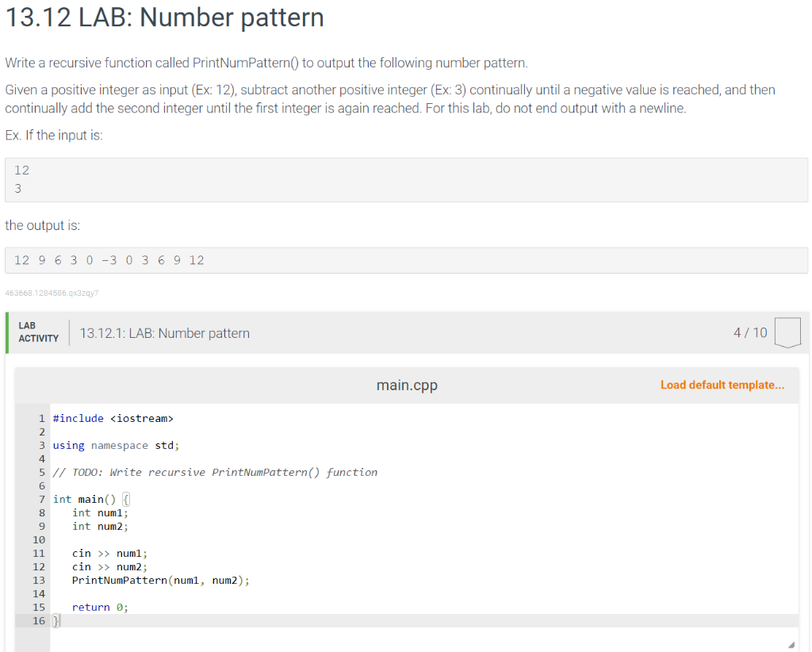Click the editor resize grip at bottom right
Image resolution: width=812 pixels, height=652 pixels.
(x=791, y=644)
